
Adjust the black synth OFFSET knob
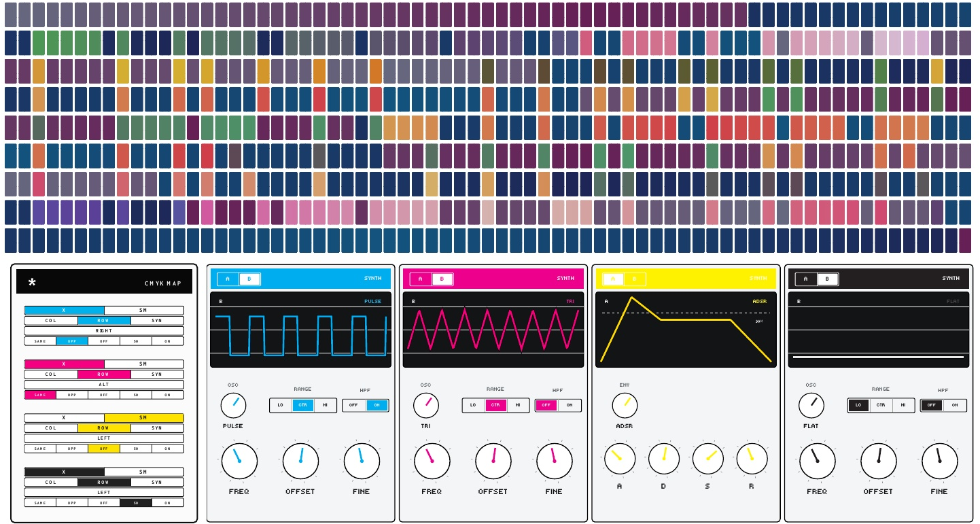click(878, 461)
